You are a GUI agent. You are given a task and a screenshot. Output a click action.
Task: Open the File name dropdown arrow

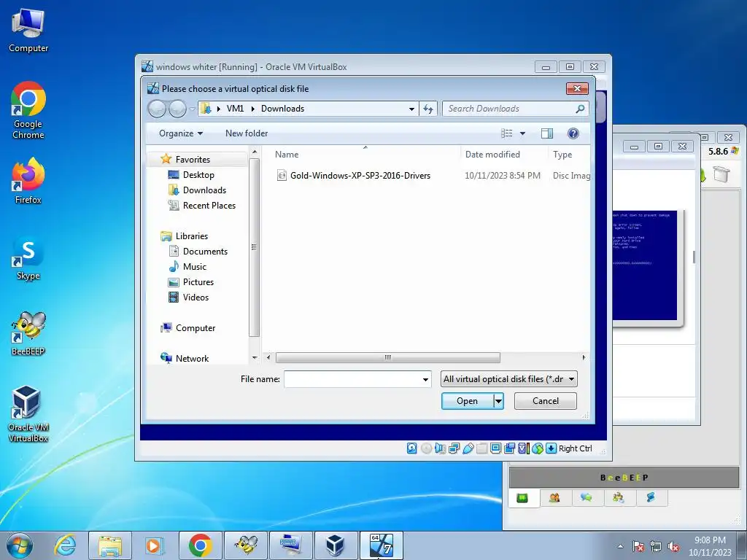[x=425, y=379]
